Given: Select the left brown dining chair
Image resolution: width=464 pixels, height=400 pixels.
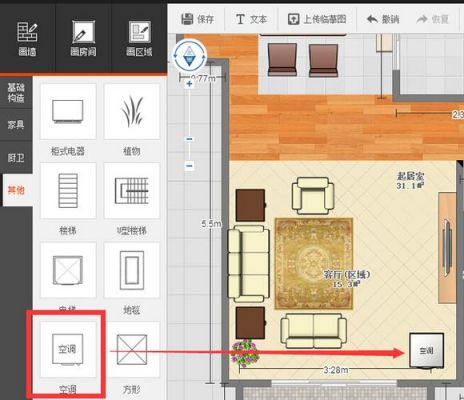Looking at the screenshot, I should click(282, 59).
